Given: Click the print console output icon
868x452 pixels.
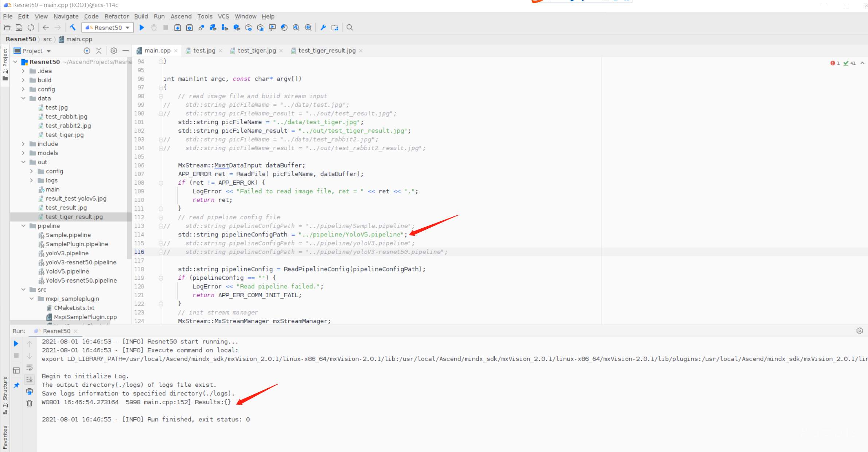Looking at the screenshot, I should (30, 392).
